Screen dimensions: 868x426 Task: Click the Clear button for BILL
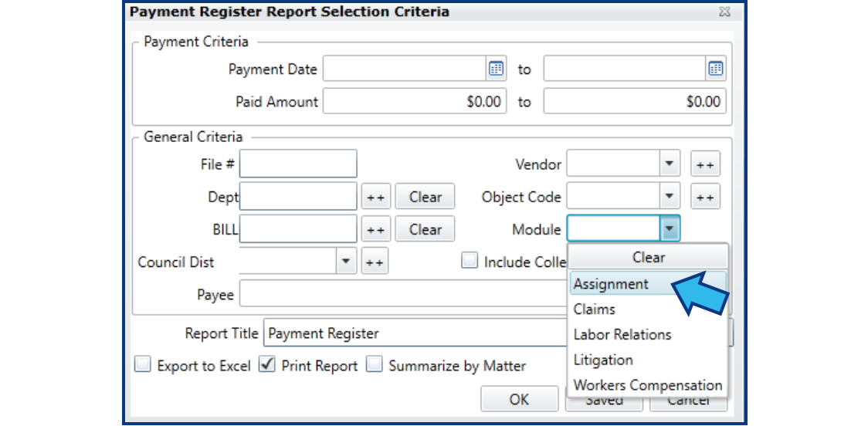tap(426, 229)
